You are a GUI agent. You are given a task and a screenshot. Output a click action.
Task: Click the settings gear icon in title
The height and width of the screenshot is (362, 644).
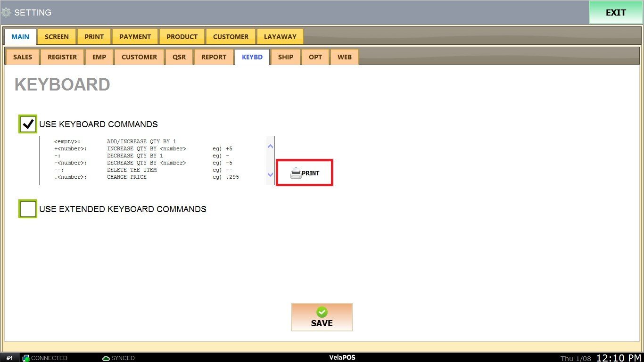[6, 13]
